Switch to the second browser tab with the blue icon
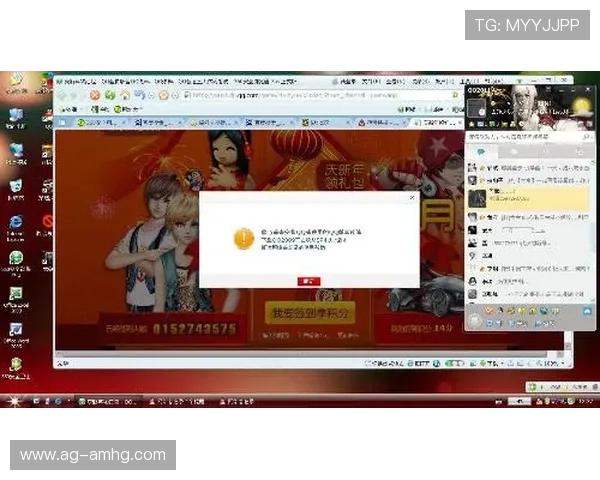The width and height of the screenshot is (600, 480). 158,122
